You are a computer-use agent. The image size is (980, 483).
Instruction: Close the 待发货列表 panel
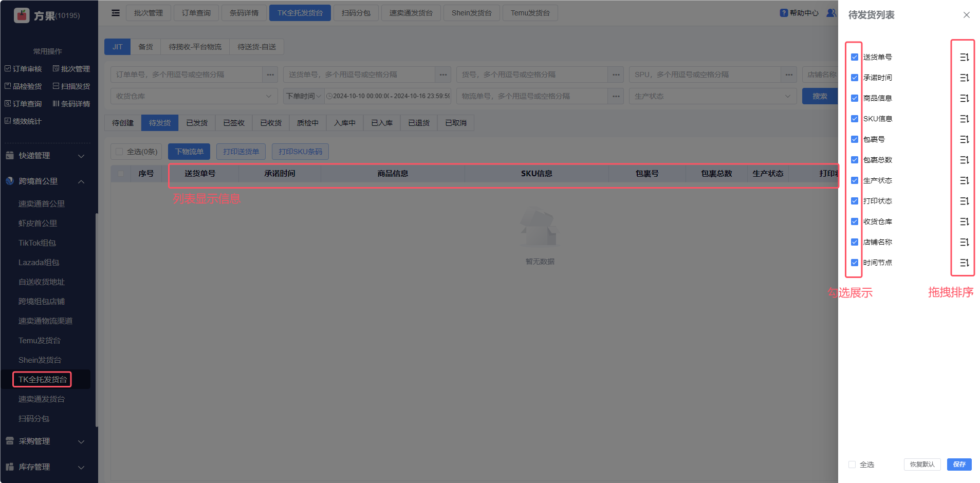coord(967,15)
